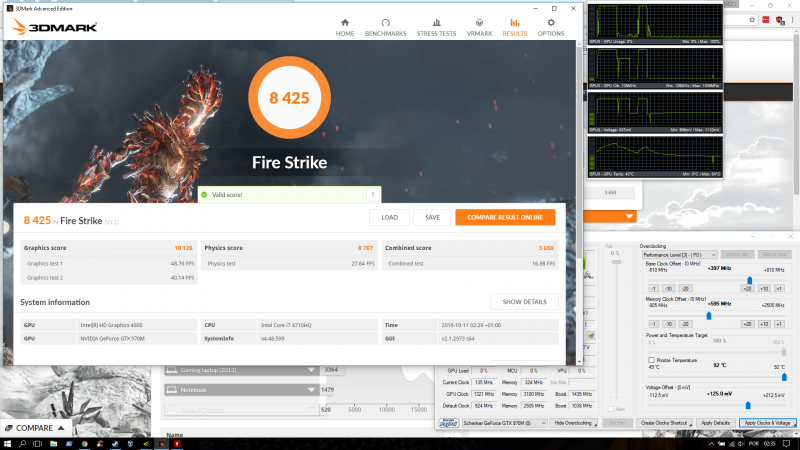Click Base Clock Offset -20 button

(x=686, y=288)
